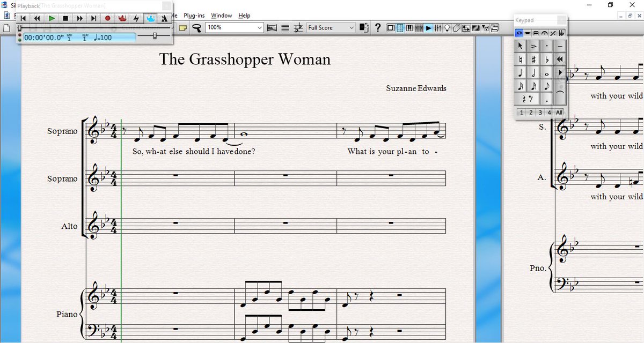
Task: Click the staccato dot key on Keypad
Action: coord(547,46)
